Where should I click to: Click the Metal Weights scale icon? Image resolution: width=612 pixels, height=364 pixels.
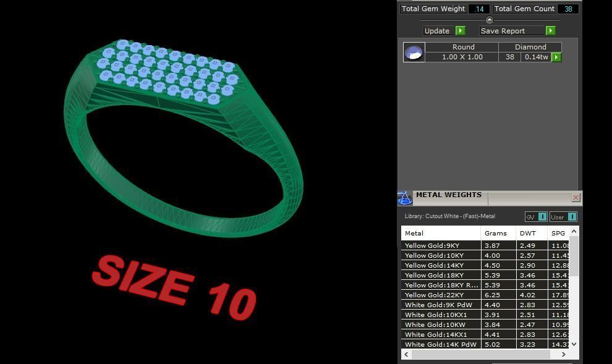click(405, 198)
